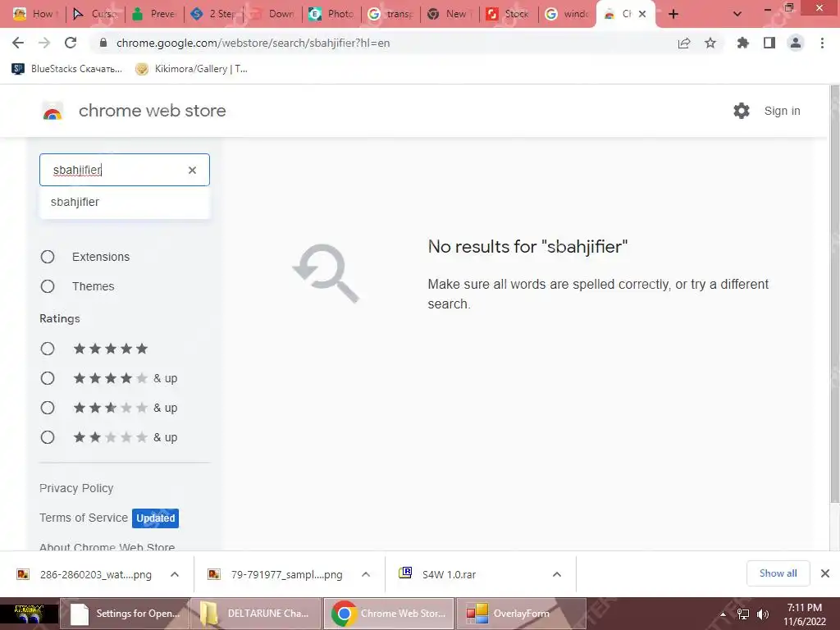
Task: Open the BlueStacks bookmark
Action: point(67,69)
